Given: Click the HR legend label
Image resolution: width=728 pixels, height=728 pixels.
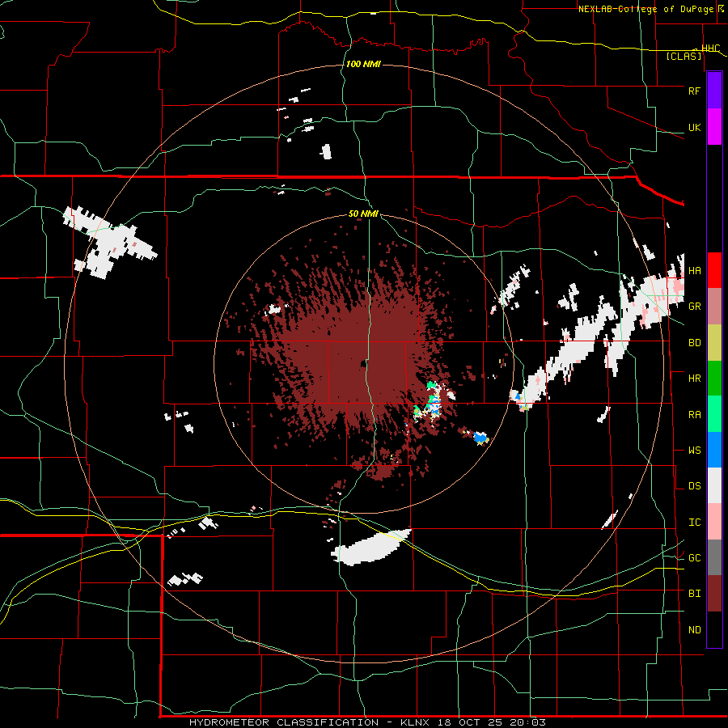Looking at the screenshot, I should pos(694,379).
